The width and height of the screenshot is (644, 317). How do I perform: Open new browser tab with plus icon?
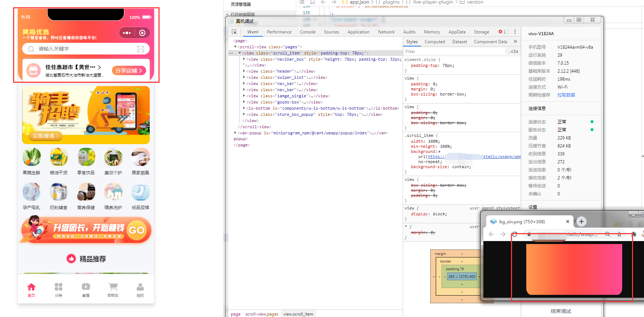point(581,222)
